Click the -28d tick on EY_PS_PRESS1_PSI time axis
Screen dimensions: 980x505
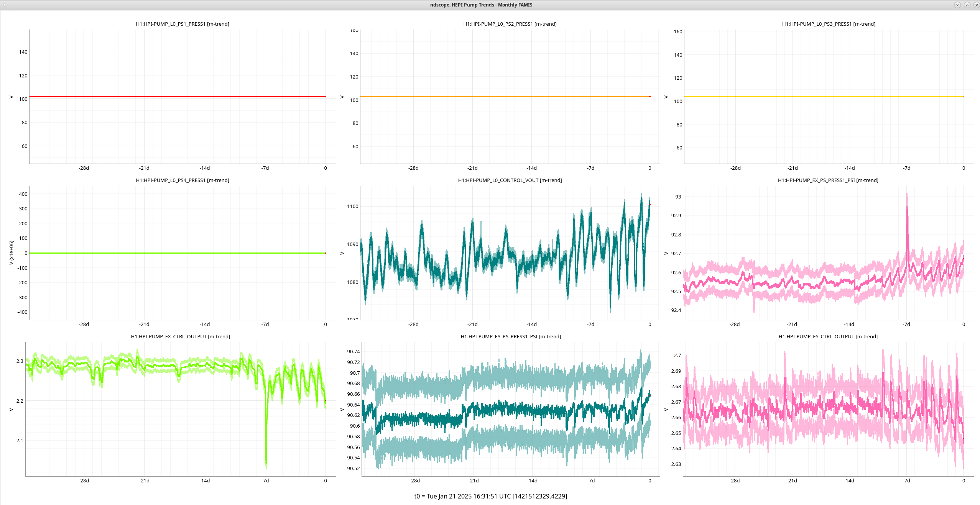[414, 480]
